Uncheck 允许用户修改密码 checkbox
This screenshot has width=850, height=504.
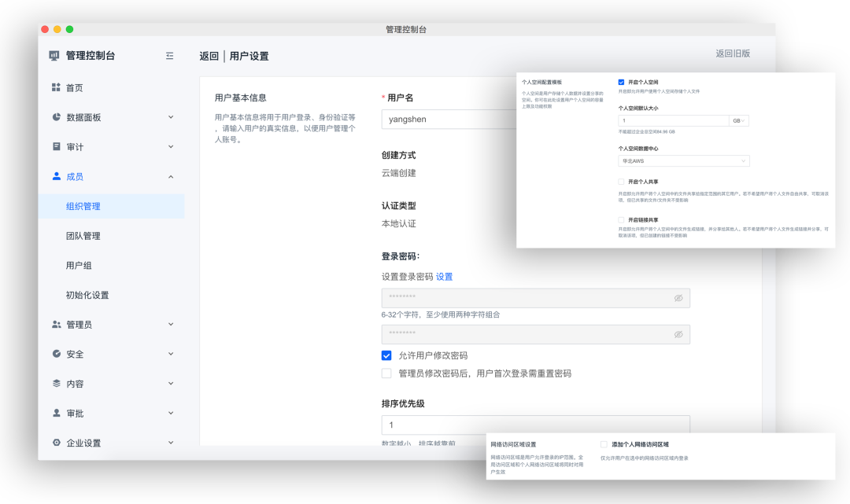(x=386, y=355)
